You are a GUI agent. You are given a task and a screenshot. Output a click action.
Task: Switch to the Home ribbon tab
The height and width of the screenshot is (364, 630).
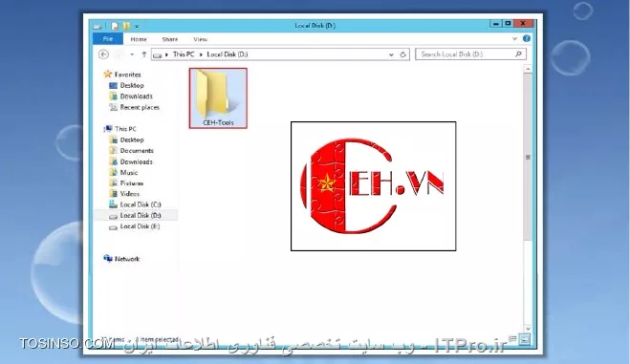(x=139, y=39)
